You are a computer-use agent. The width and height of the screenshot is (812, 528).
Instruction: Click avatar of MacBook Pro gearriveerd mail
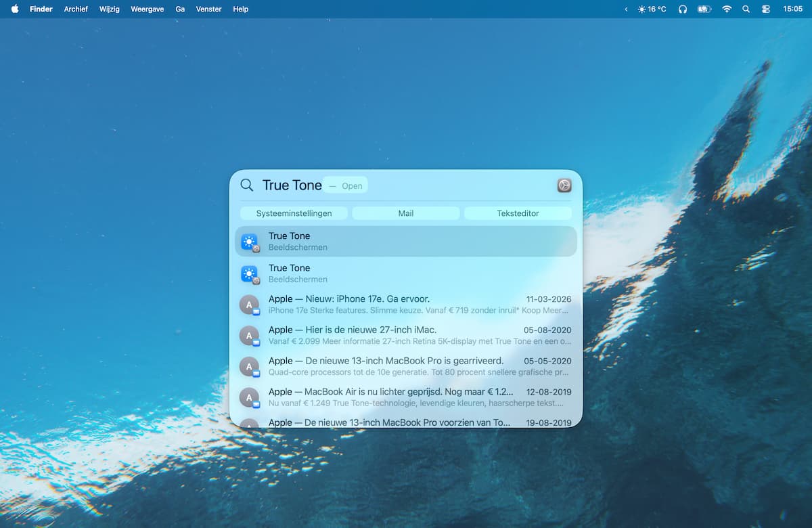coord(249,367)
